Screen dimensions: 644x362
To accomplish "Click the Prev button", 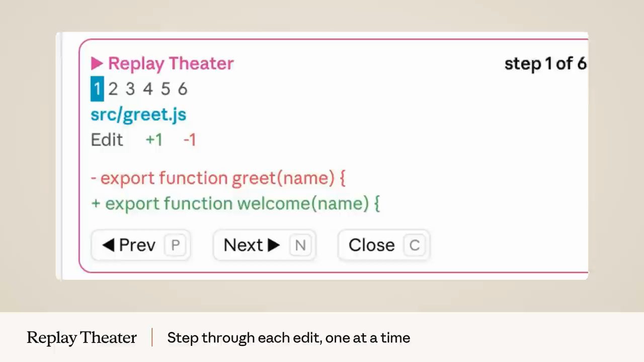I will (140, 245).
